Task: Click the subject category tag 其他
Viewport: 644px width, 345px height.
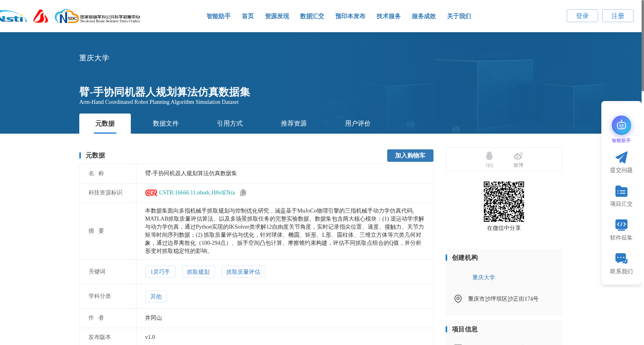Action: click(x=156, y=296)
